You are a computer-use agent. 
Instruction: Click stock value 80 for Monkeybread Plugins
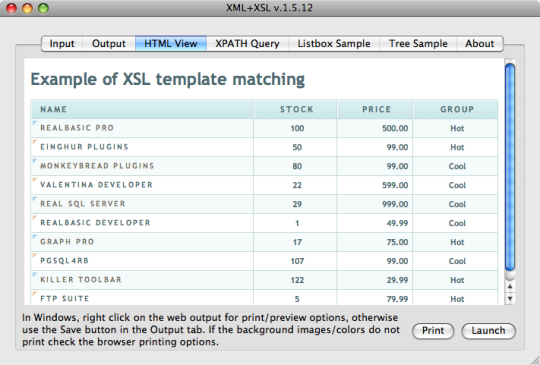pos(297,166)
